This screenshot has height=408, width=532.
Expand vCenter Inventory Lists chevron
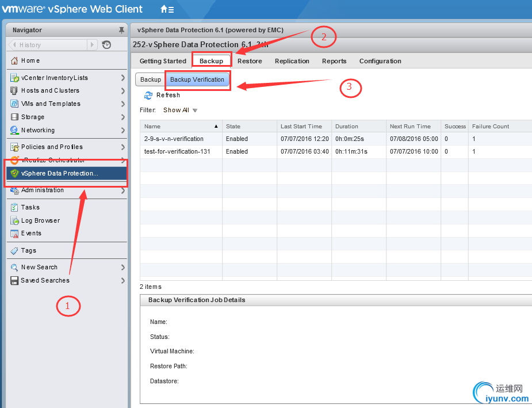[x=123, y=78]
